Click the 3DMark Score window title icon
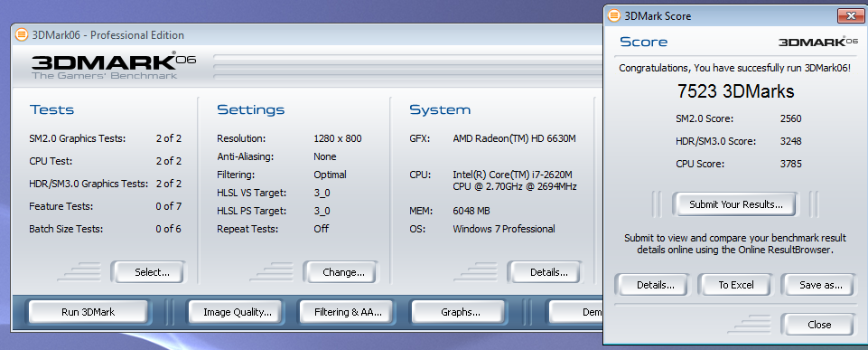The width and height of the screenshot is (868, 350). tap(614, 16)
